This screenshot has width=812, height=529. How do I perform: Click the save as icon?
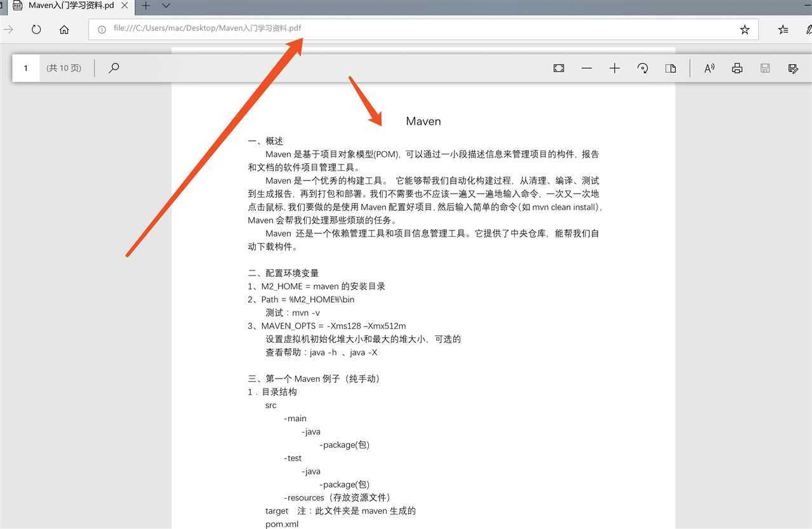click(793, 68)
